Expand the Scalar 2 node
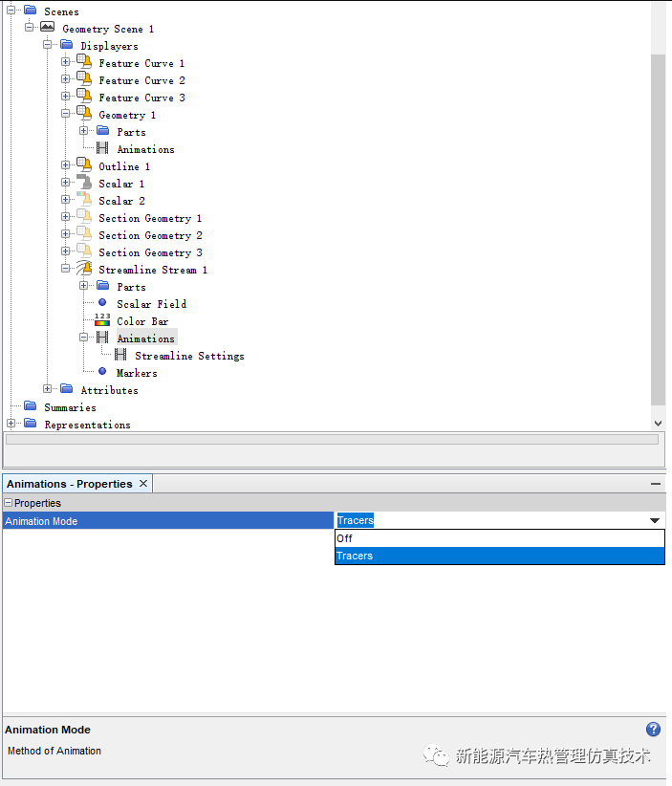Viewport: 672px width, 786px height. [x=66, y=199]
